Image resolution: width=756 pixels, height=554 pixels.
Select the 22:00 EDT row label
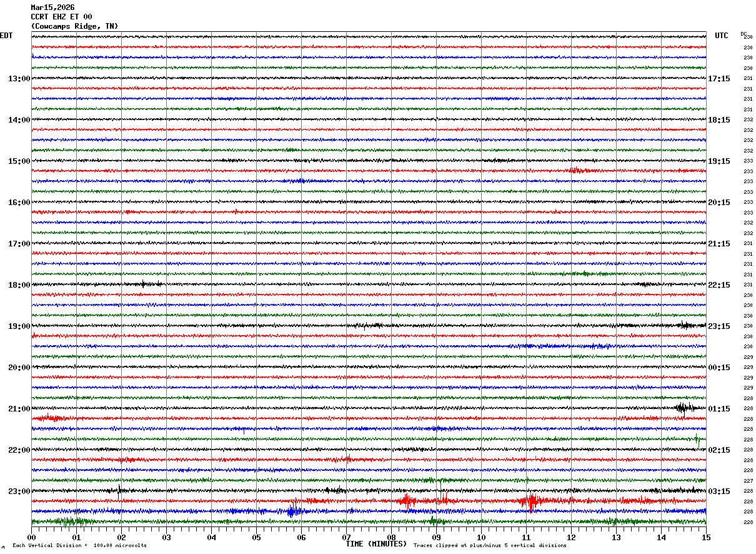point(19,450)
